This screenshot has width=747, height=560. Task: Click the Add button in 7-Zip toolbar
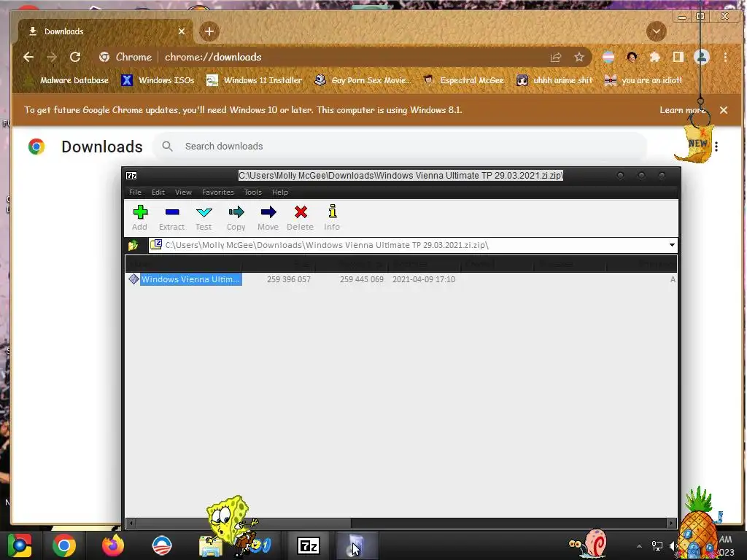point(140,217)
